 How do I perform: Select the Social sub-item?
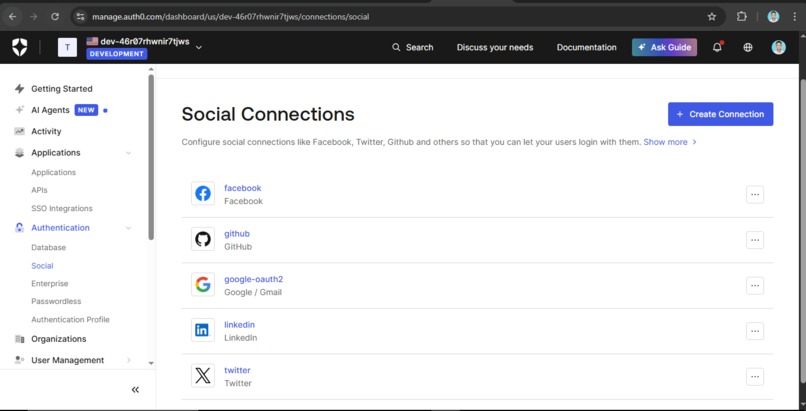click(x=42, y=266)
